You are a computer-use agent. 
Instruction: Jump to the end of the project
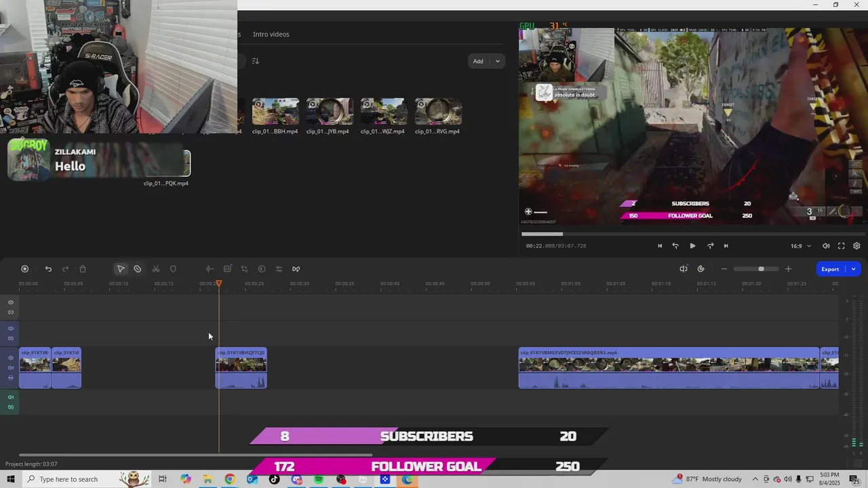pos(726,246)
